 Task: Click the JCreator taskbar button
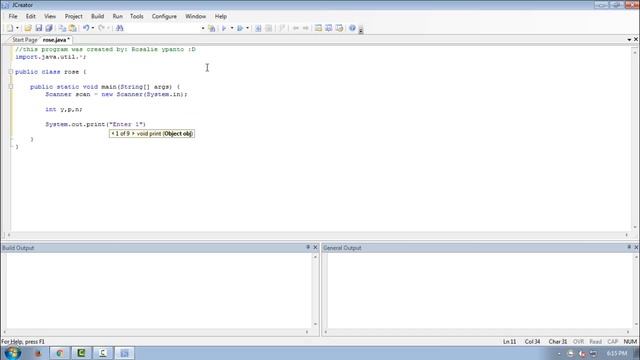124,353
